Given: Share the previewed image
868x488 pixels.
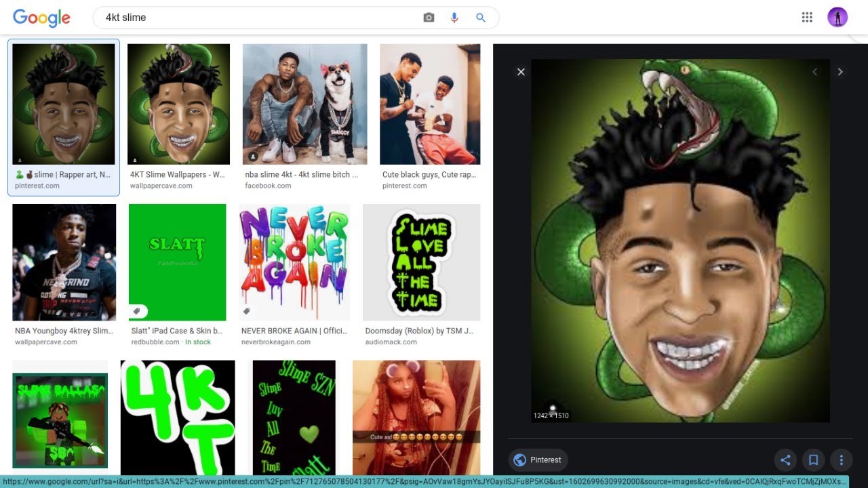Looking at the screenshot, I should tap(785, 460).
